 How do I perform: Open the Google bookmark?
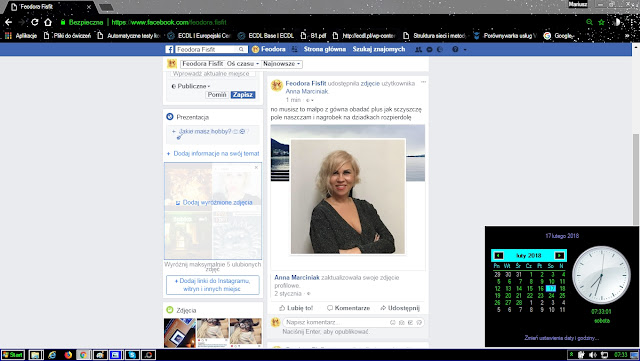pos(558,36)
